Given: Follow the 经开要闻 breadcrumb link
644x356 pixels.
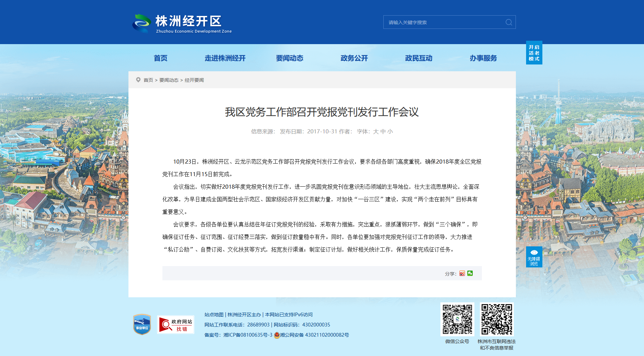Looking at the screenshot, I should pos(194,80).
